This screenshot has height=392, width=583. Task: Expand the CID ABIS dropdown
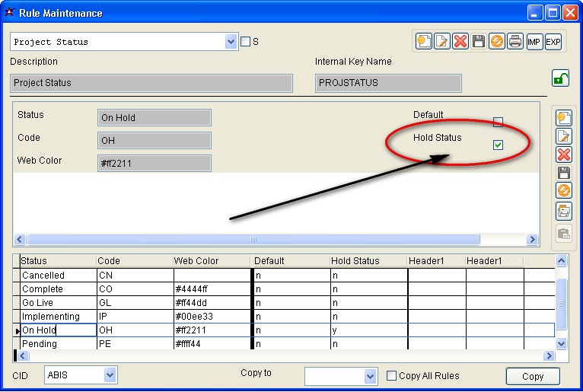coord(110,375)
